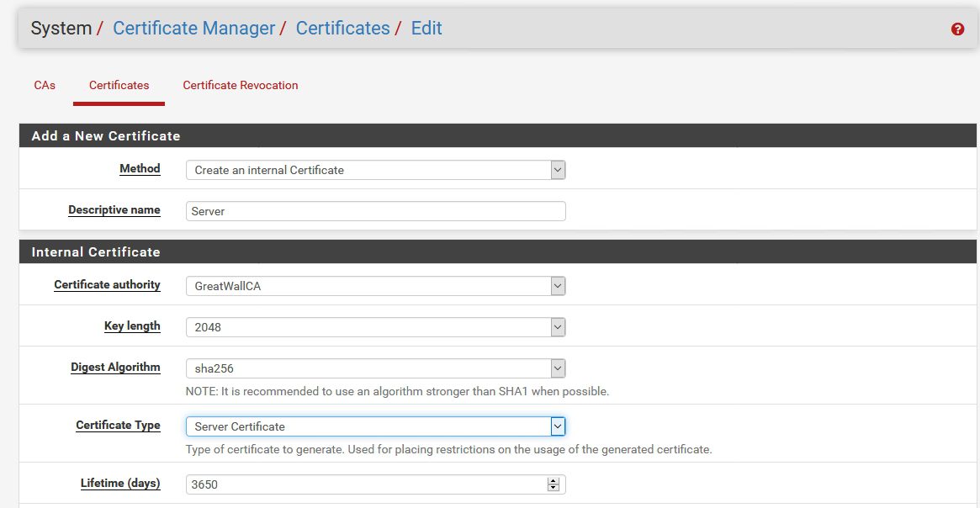This screenshot has height=508, width=980.
Task: Expand the Certificate Type dropdown
Action: coord(376,426)
